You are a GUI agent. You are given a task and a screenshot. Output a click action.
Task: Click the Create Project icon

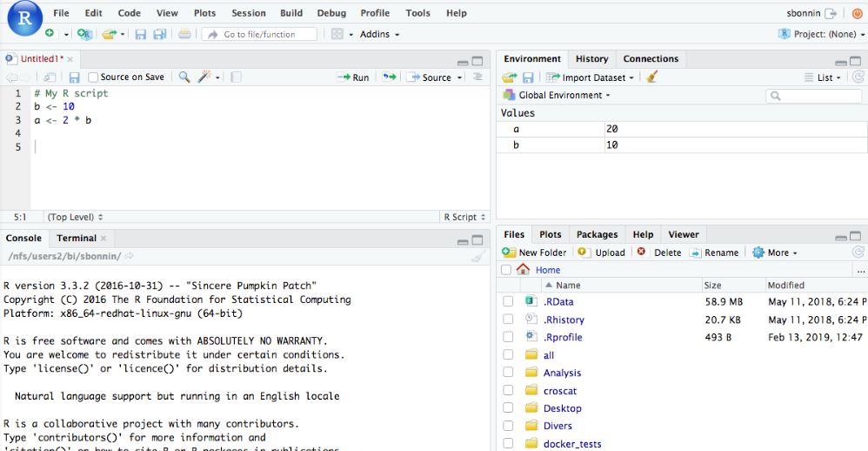pyautogui.click(x=84, y=34)
